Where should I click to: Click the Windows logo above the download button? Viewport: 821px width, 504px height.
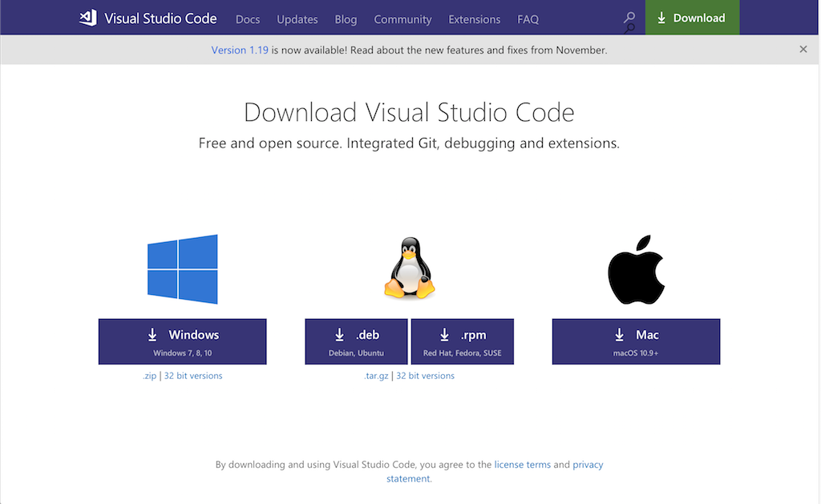(182, 269)
